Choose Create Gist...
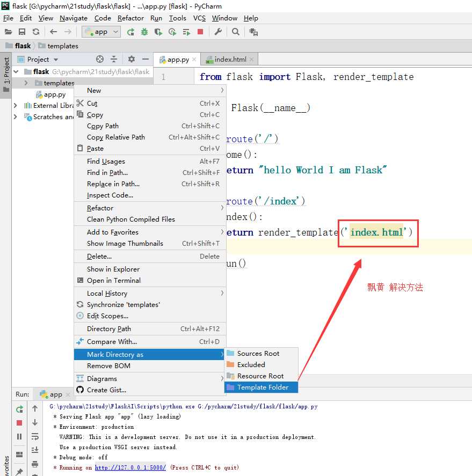Screen dimensions: 472x476 pyautogui.click(x=150, y=390)
